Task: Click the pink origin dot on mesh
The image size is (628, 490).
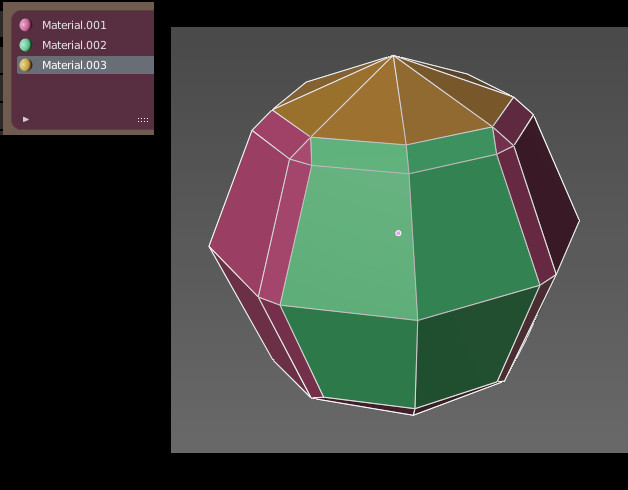Action: [x=398, y=233]
